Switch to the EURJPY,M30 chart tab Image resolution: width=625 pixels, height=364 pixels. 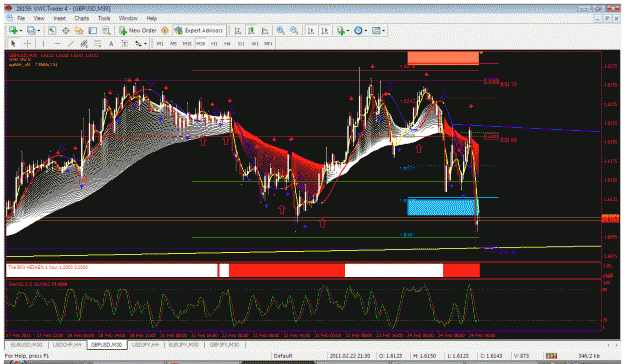[x=183, y=345]
